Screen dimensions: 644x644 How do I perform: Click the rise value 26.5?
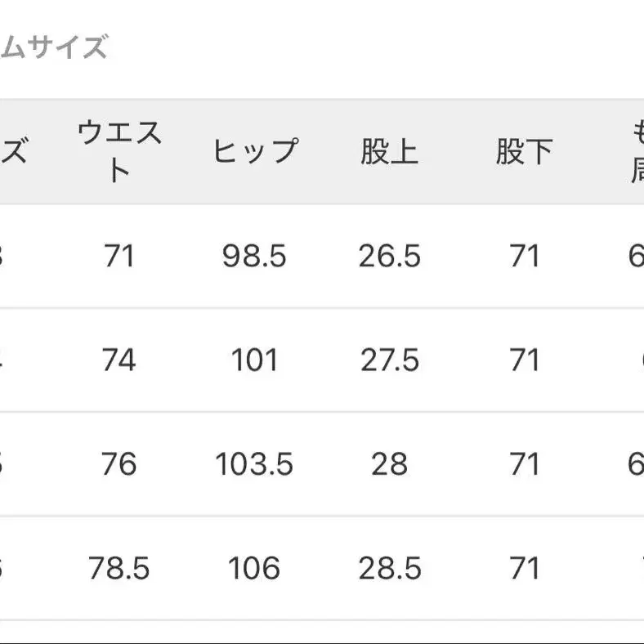click(389, 257)
